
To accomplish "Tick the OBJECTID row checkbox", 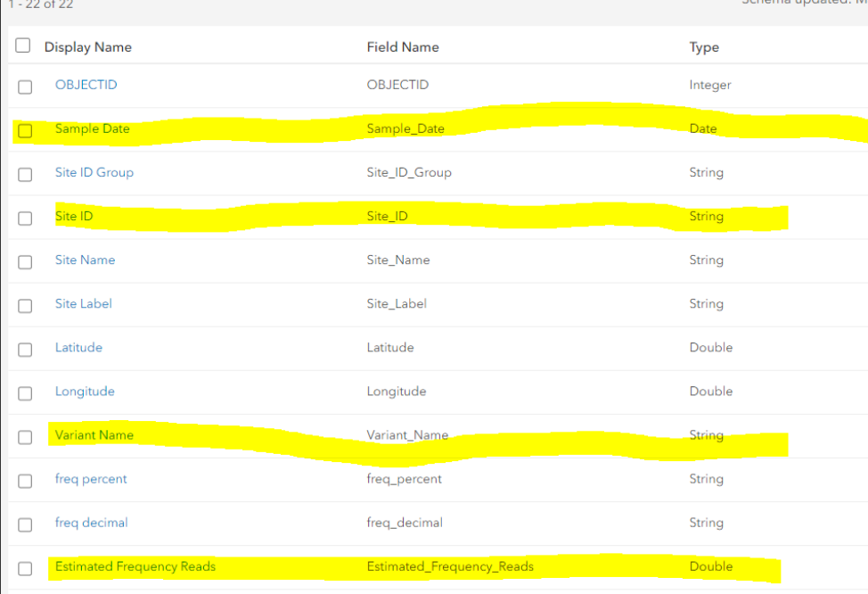I will coord(25,87).
